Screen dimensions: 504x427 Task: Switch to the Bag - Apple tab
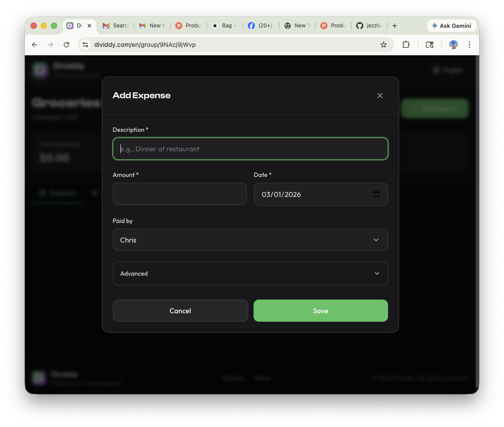(224, 26)
